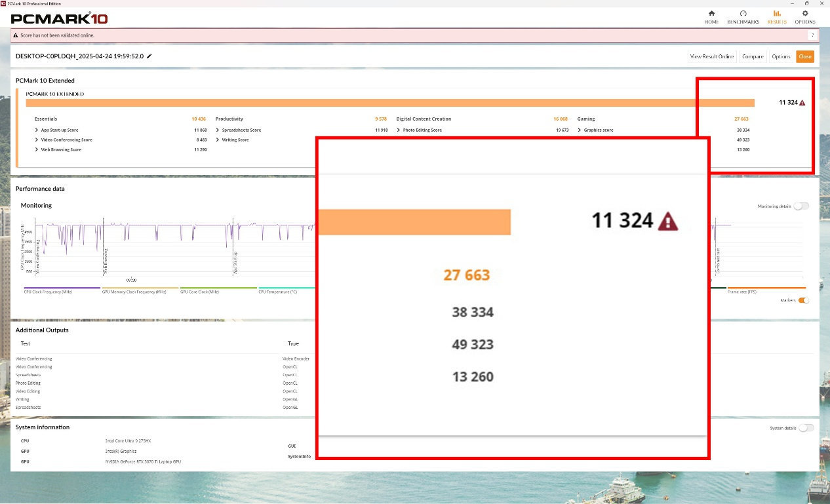Viewport: 830px width, 504px height.
Task: Click the result name DESKTOP-C0PLDQH_2025-04-24
Action: click(x=79, y=56)
